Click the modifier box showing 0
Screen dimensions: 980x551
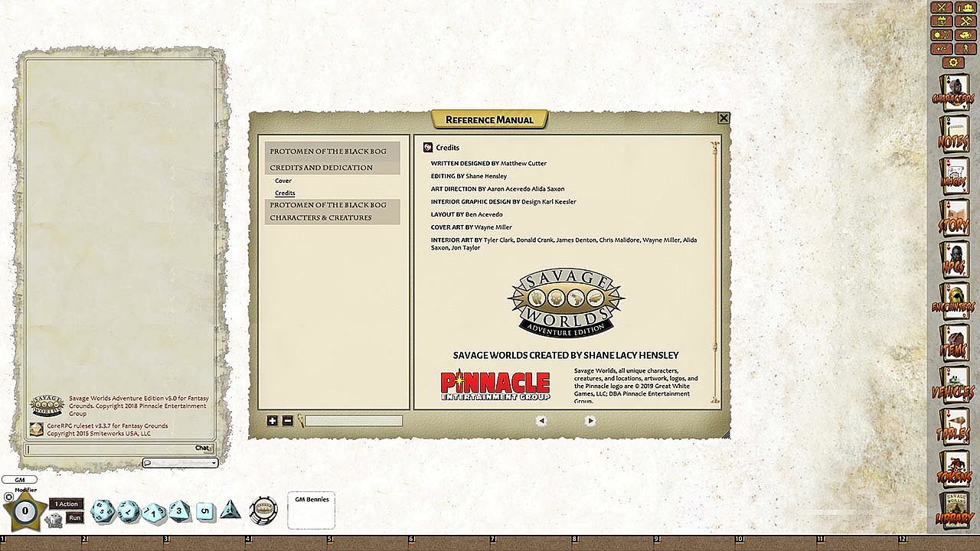pyautogui.click(x=24, y=510)
